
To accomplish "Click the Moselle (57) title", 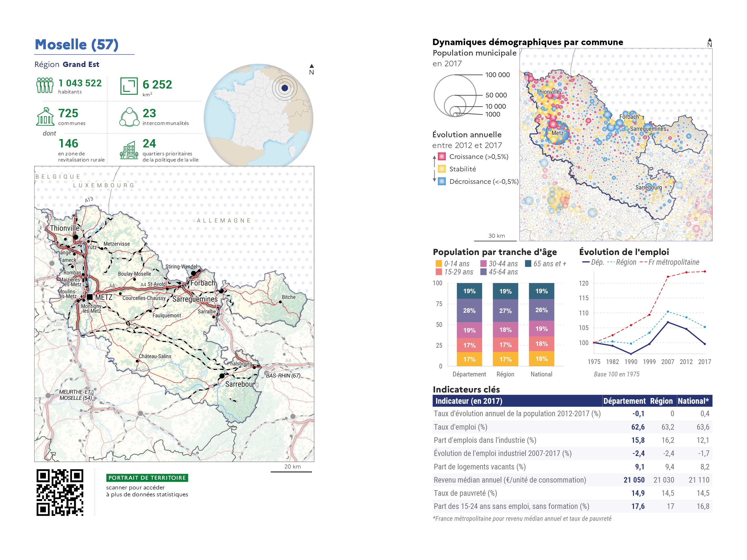I will tap(77, 45).
